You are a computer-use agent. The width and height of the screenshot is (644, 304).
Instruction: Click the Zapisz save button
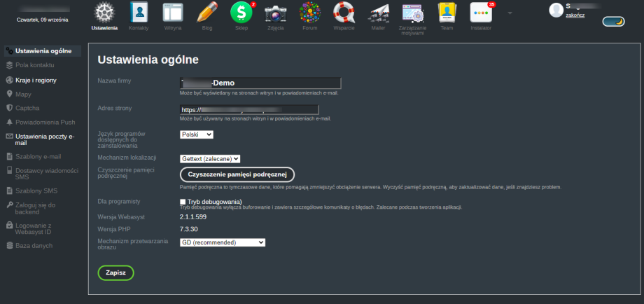[115, 272]
